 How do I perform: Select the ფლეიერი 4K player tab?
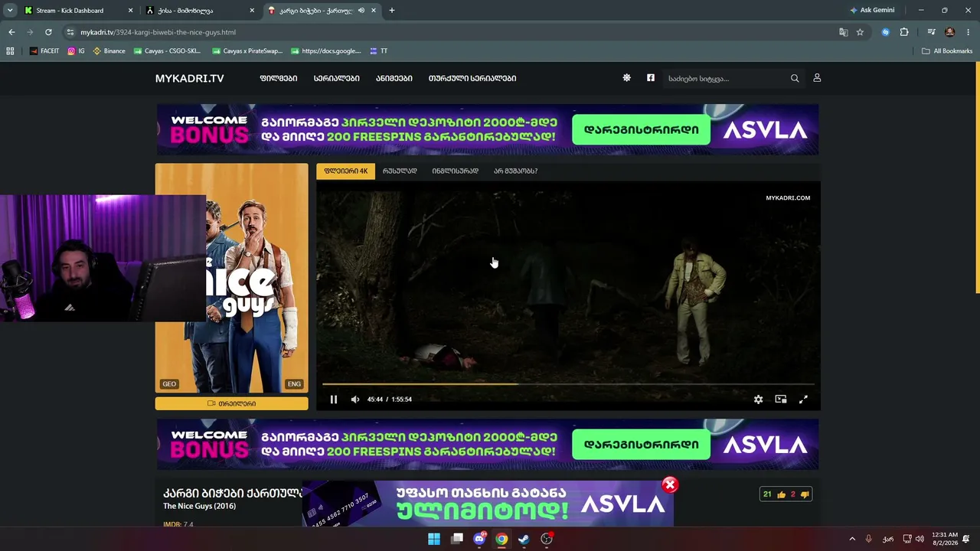[x=346, y=171]
